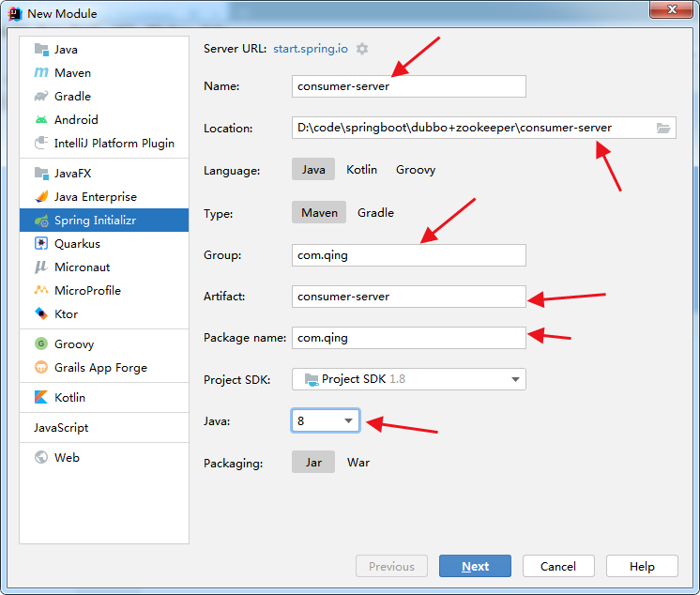The width and height of the screenshot is (700, 595).
Task: Browse for location with folder icon
Action: tap(663, 129)
